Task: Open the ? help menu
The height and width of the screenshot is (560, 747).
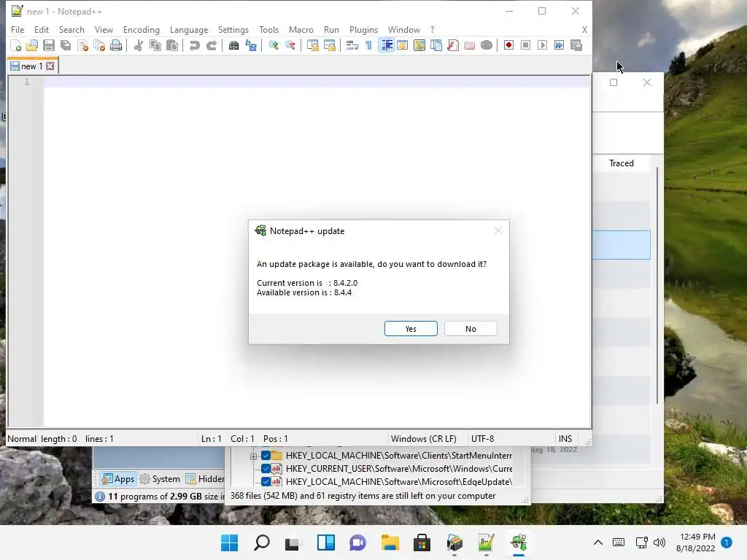Action: click(x=432, y=29)
